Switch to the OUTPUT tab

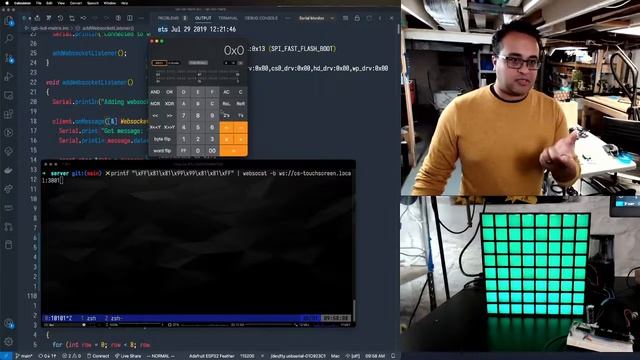[x=203, y=18]
